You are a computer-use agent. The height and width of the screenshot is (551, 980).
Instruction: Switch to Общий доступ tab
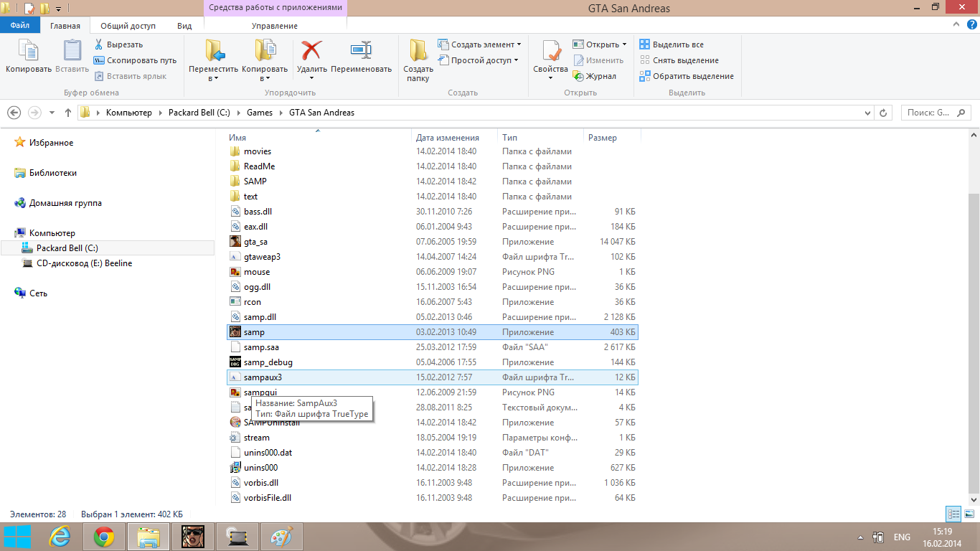pos(128,26)
